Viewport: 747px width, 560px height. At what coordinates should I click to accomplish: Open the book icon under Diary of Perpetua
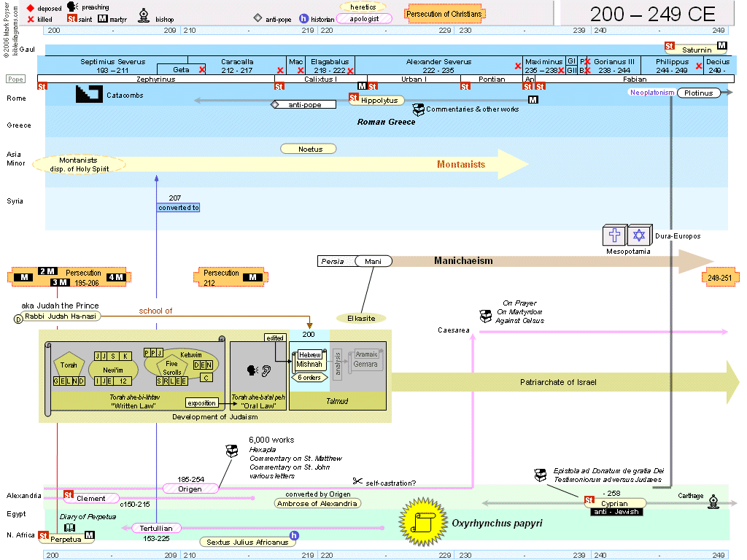click(x=70, y=527)
